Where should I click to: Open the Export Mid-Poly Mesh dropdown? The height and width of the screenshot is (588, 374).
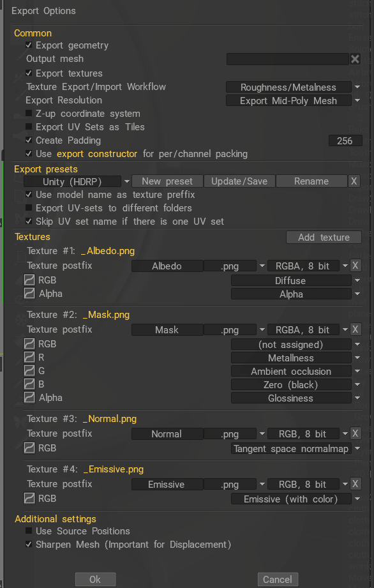pyautogui.click(x=356, y=100)
